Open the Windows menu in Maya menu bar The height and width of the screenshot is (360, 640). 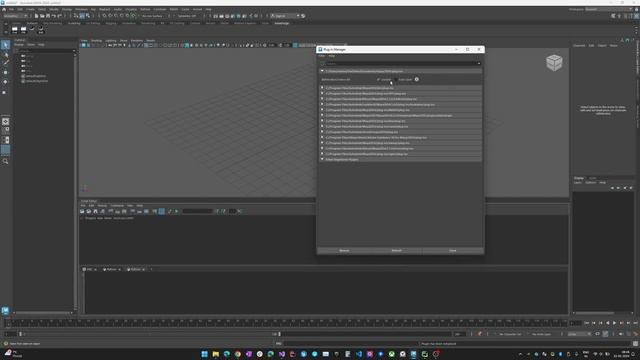click(x=81, y=9)
